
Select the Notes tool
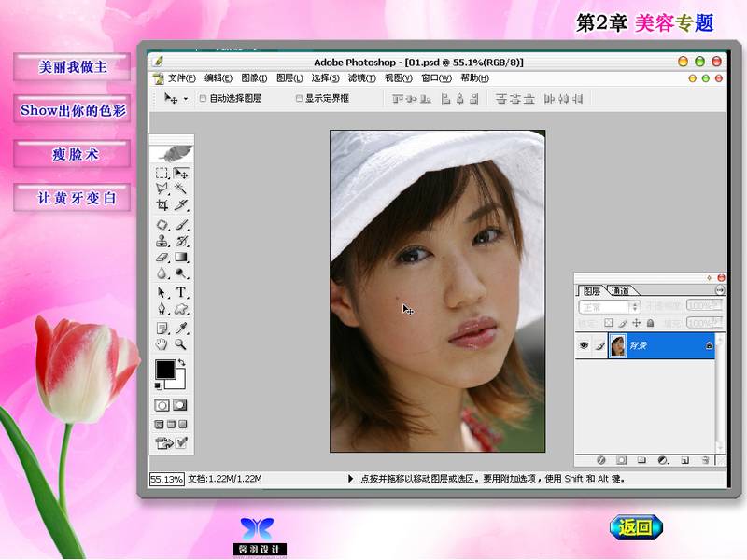tap(162, 329)
